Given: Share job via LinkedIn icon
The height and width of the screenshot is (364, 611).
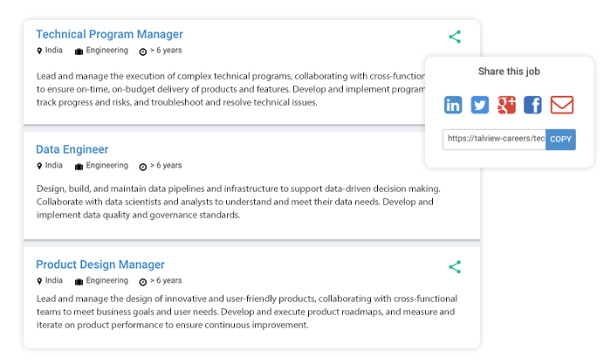Looking at the screenshot, I should pos(453,105).
